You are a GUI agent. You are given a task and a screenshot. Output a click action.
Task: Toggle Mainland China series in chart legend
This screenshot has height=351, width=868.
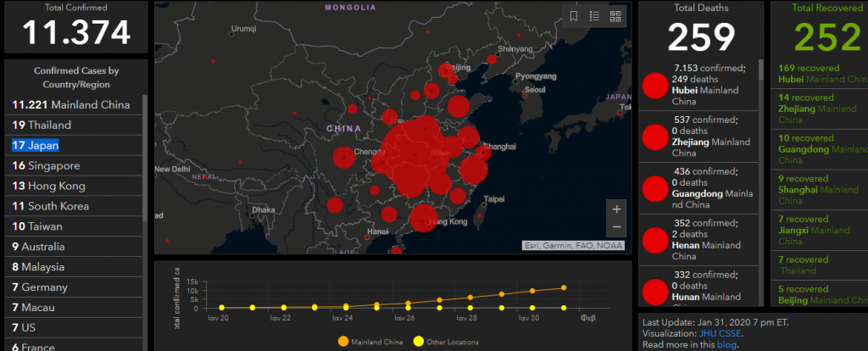tap(372, 342)
